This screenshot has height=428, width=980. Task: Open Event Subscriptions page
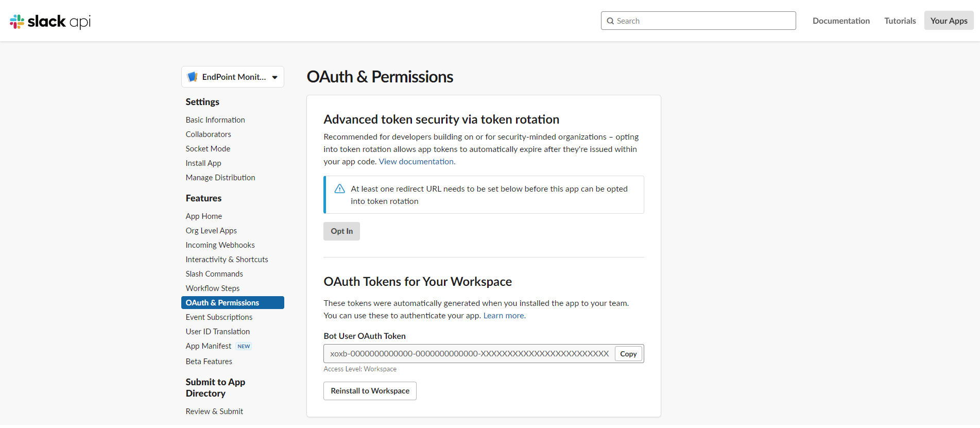(x=219, y=317)
